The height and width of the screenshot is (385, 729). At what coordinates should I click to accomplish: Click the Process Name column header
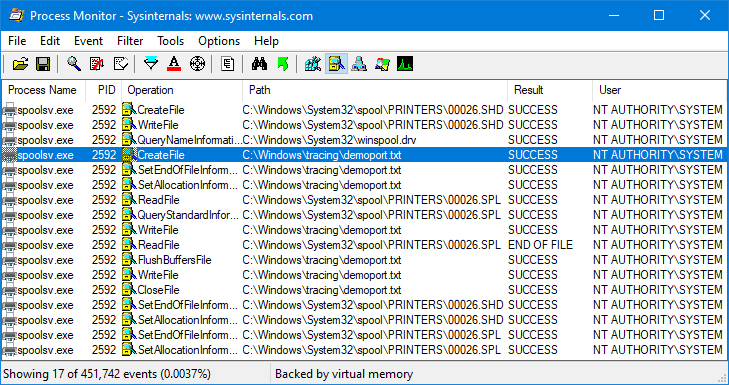pos(44,90)
